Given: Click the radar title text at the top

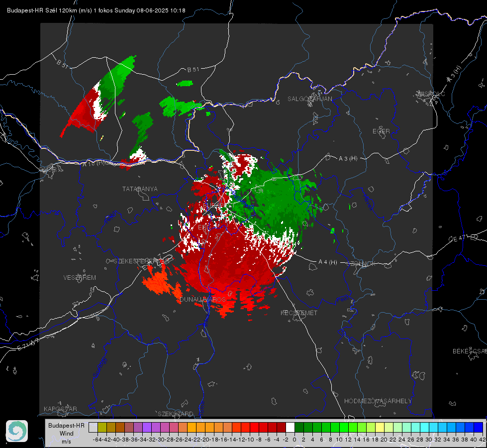Looking at the screenshot, I should click(x=97, y=10).
